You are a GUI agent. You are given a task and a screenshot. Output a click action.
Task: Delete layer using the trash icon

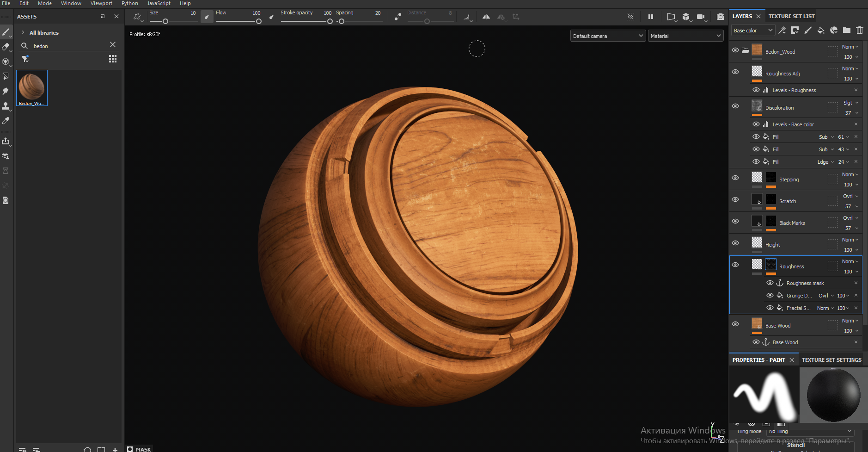859,31
